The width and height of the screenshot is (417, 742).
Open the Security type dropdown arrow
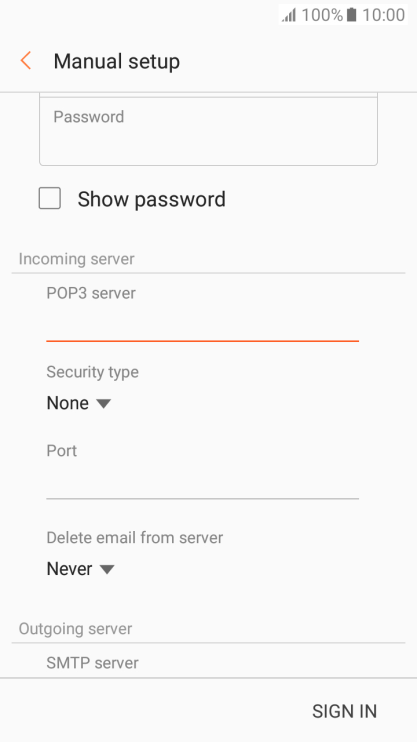[103, 404]
